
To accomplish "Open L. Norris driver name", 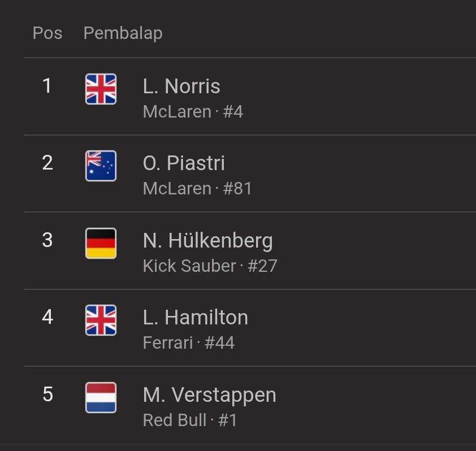I will [x=181, y=86].
